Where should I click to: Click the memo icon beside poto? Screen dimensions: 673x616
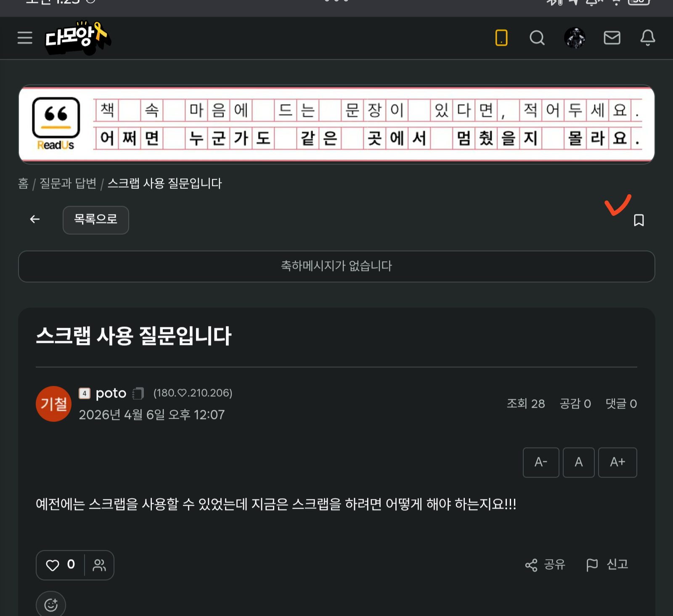coord(138,393)
